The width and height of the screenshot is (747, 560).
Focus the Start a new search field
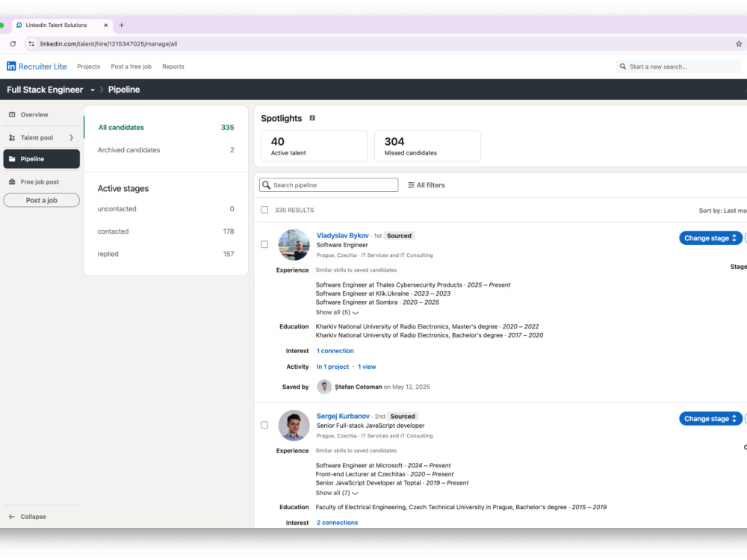[678, 66]
